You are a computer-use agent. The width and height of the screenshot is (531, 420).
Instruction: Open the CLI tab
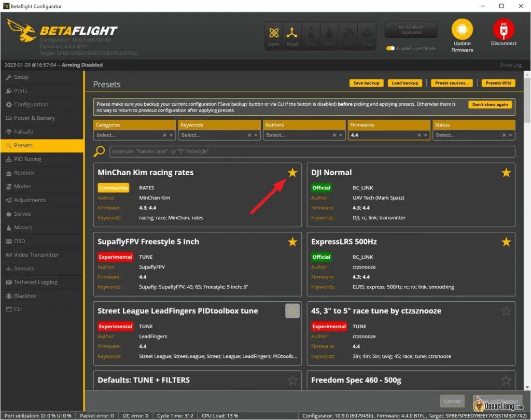tap(42, 309)
